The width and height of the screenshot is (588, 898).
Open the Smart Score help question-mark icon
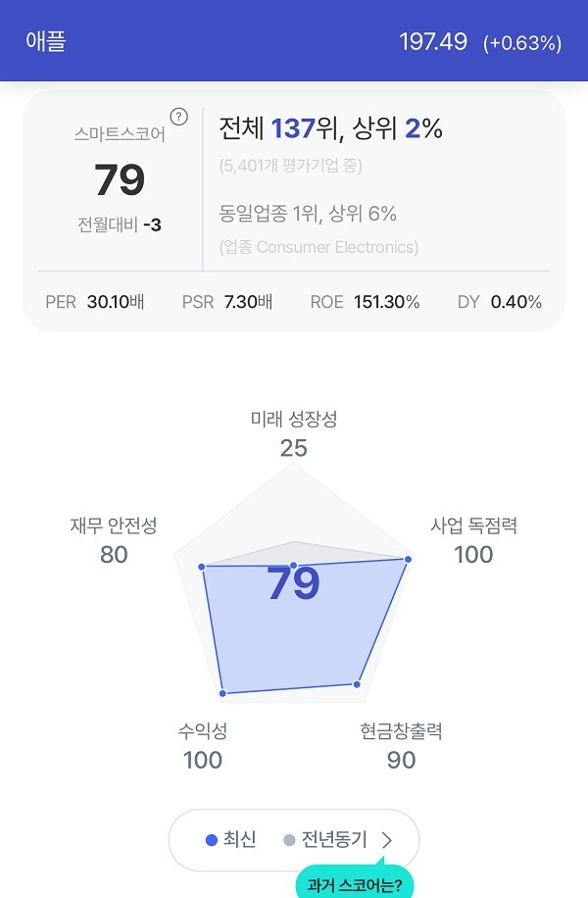[178, 117]
